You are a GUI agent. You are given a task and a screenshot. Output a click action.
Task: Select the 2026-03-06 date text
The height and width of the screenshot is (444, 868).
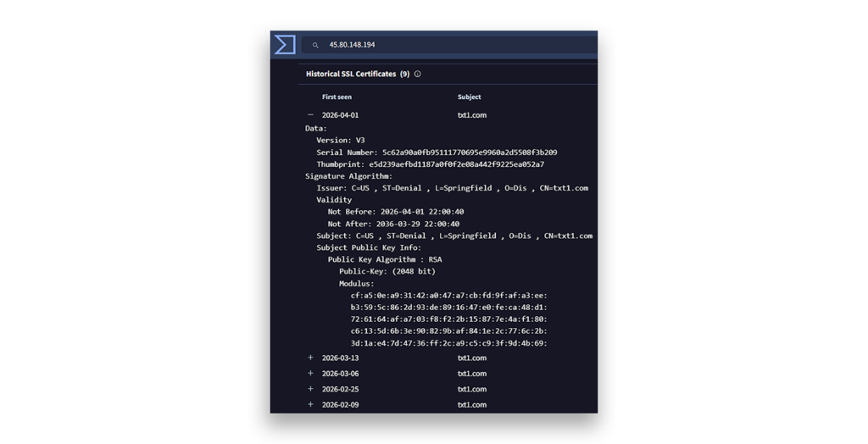click(x=341, y=374)
